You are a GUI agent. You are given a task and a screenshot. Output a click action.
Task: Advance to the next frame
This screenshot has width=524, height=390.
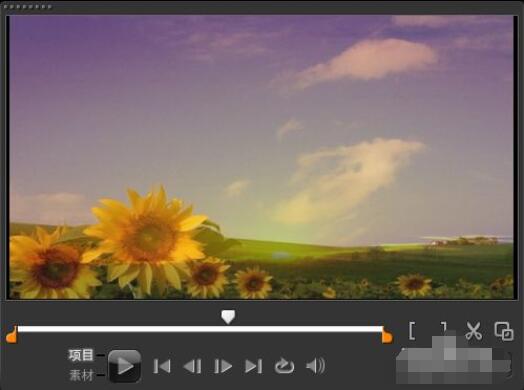[223, 366]
